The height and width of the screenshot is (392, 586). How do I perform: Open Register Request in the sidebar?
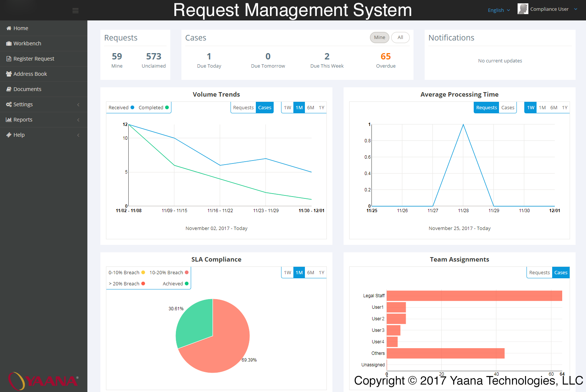44,59
